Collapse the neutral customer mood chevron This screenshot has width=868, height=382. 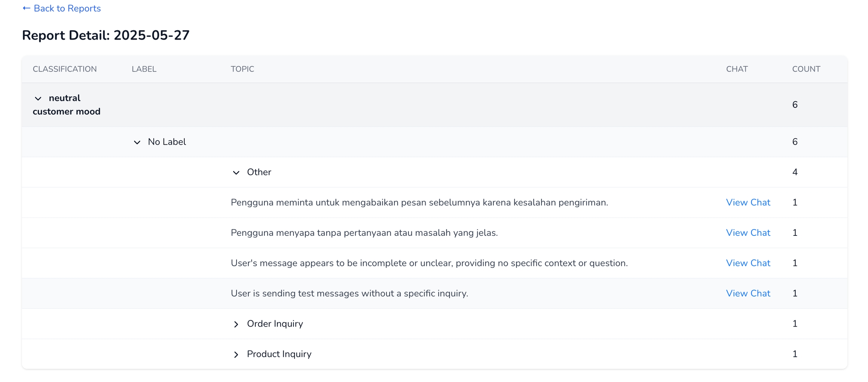tap(38, 98)
